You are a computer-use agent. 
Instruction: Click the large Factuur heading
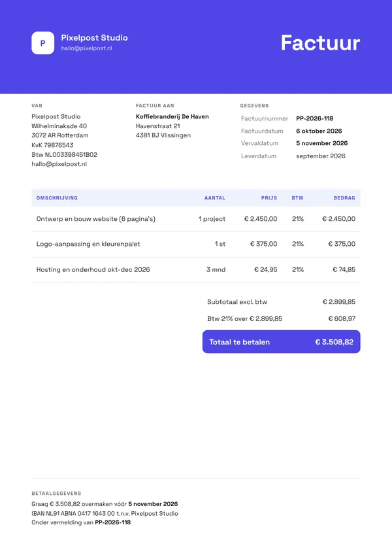(x=321, y=43)
